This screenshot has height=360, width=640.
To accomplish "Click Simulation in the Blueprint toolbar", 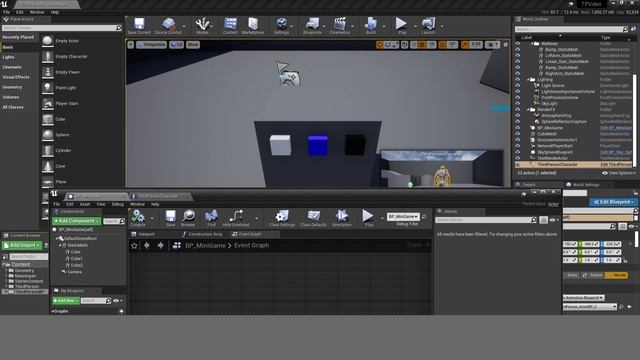I will pos(342,218).
